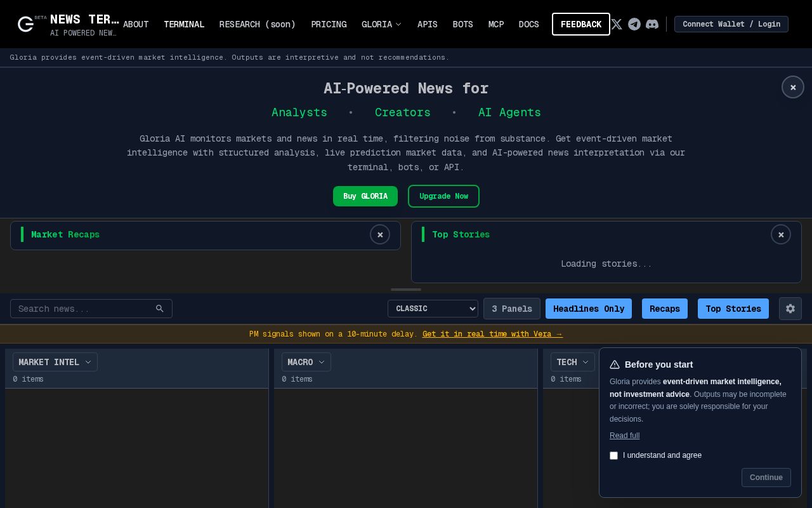Open the DOCS menu item
Viewport: 812px width, 508px height.
pos(528,24)
